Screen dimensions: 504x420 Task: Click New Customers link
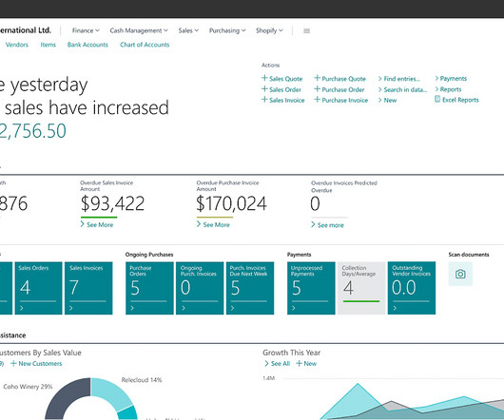point(36,364)
